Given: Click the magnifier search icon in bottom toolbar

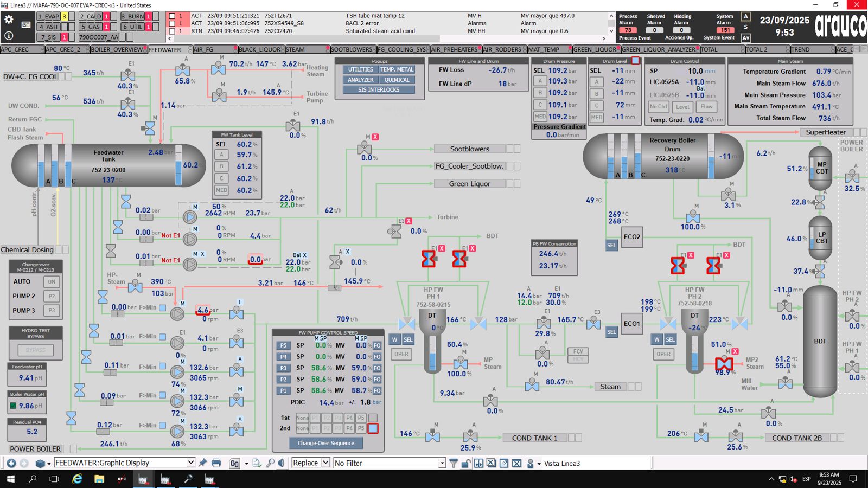Looking at the screenshot, I should click(270, 463).
